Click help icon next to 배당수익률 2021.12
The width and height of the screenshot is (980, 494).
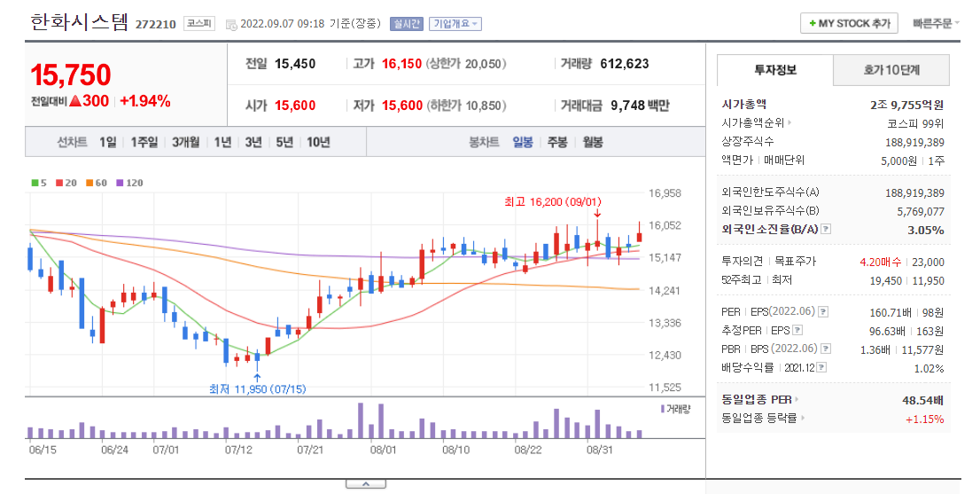(x=821, y=368)
